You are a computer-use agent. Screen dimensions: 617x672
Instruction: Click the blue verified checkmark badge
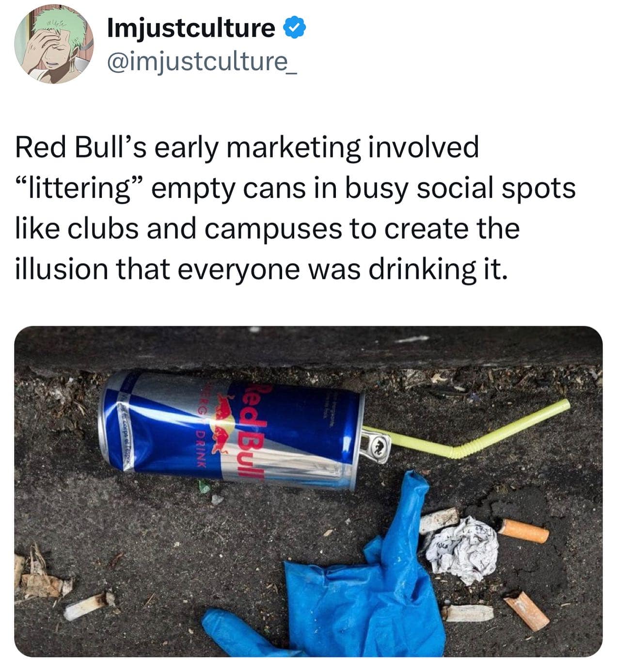tap(294, 28)
